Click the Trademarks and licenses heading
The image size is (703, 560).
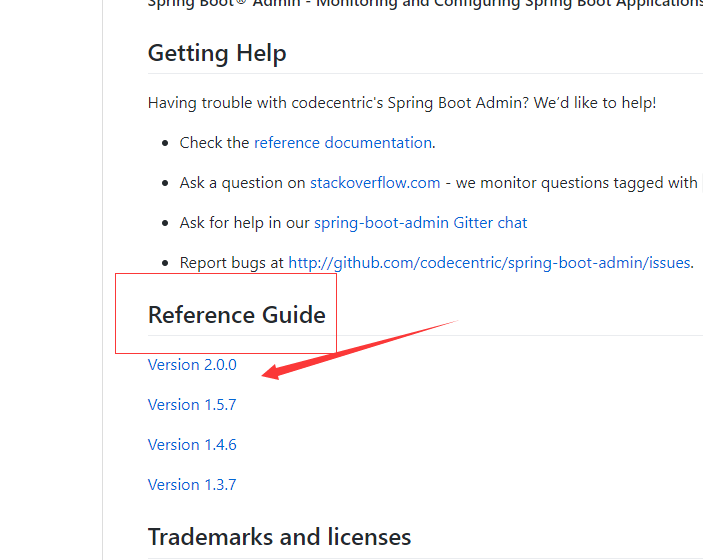279,537
